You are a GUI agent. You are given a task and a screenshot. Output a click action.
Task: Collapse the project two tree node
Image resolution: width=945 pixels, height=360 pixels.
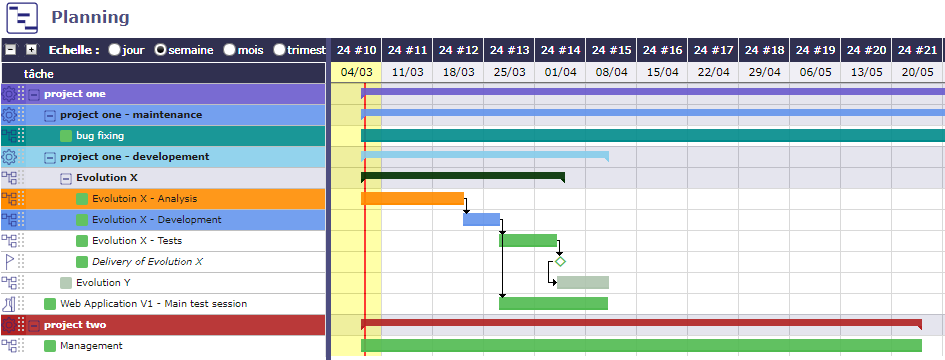(x=34, y=325)
